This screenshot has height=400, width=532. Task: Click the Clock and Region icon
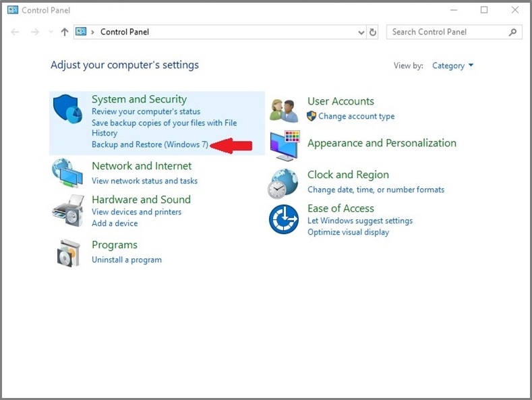(283, 183)
